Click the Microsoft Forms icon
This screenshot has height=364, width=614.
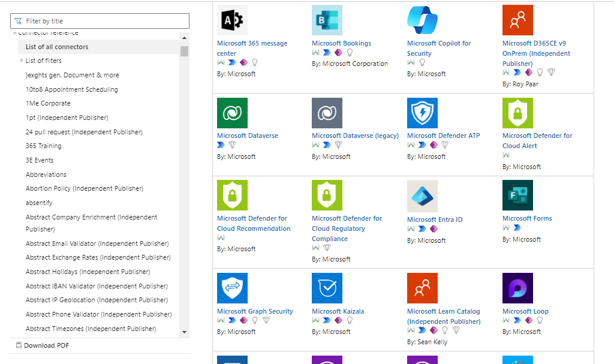(517, 195)
